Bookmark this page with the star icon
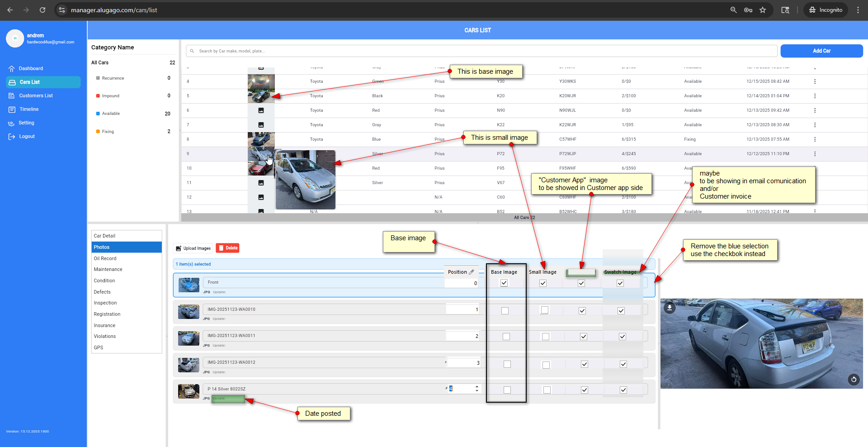 [763, 10]
